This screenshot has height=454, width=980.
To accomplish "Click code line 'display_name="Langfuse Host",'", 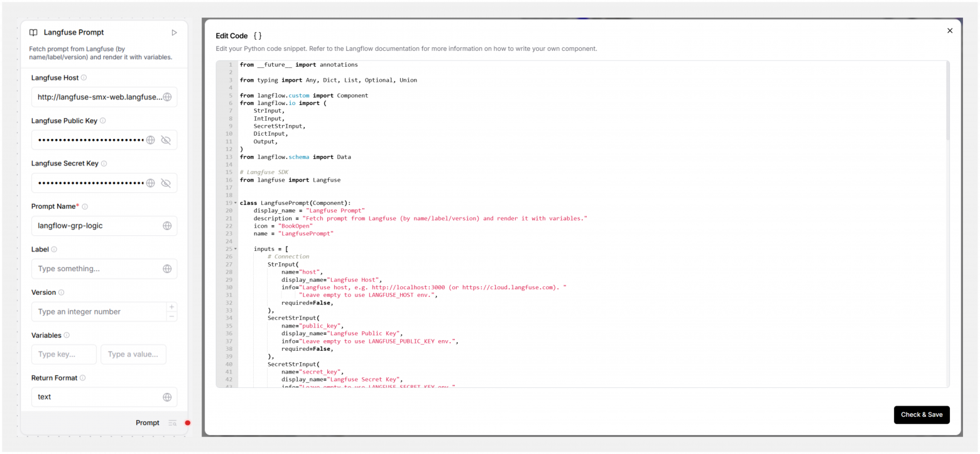I will pos(332,280).
